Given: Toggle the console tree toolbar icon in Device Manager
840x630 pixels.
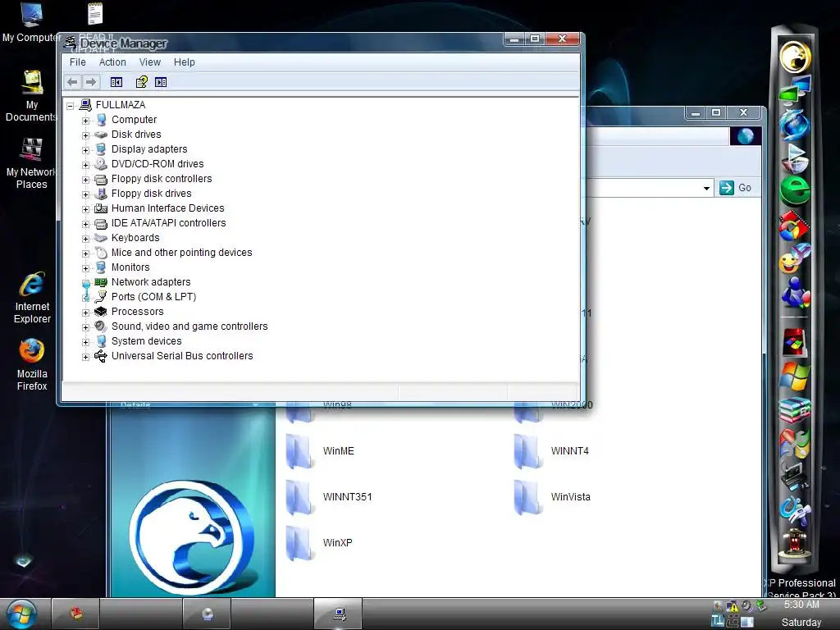Looking at the screenshot, I should coord(116,82).
